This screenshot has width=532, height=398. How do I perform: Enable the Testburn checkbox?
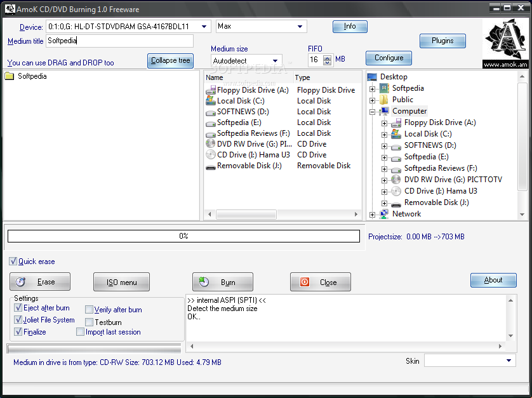point(89,322)
